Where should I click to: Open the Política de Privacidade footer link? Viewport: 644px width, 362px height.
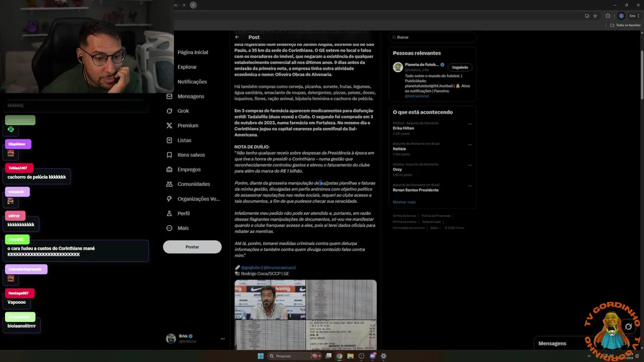436,216
